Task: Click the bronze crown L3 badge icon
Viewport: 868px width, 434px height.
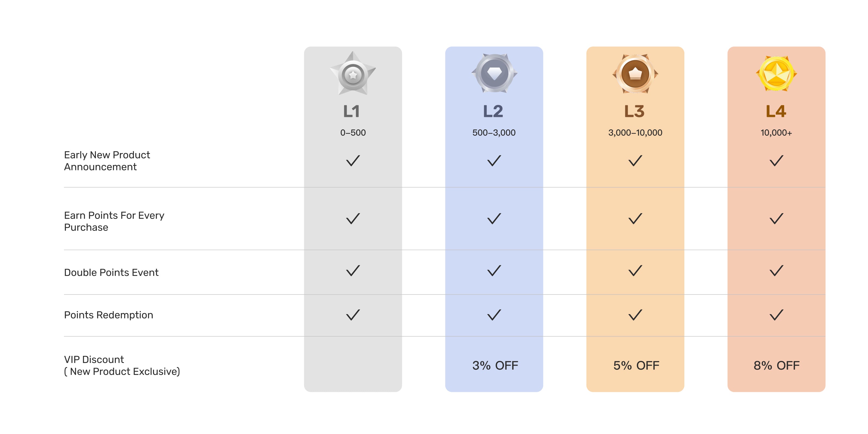Action: [x=635, y=74]
